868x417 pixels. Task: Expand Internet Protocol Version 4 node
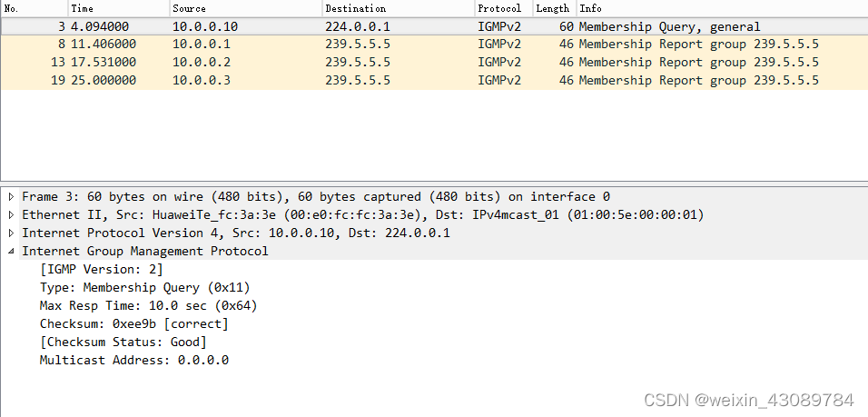pyautogui.click(x=11, y=233)
